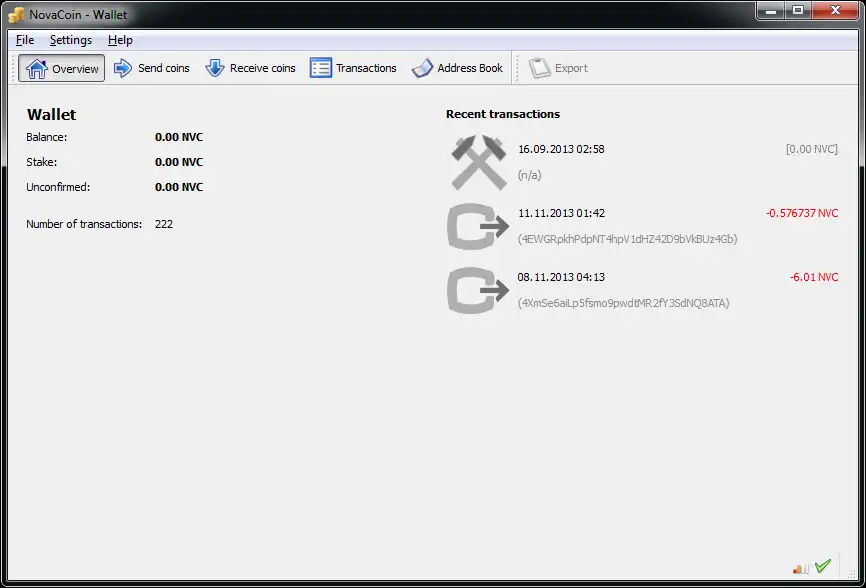Click the Wallet heading
This screenshot has height=588, width=866.
click(x=51, y=114)
